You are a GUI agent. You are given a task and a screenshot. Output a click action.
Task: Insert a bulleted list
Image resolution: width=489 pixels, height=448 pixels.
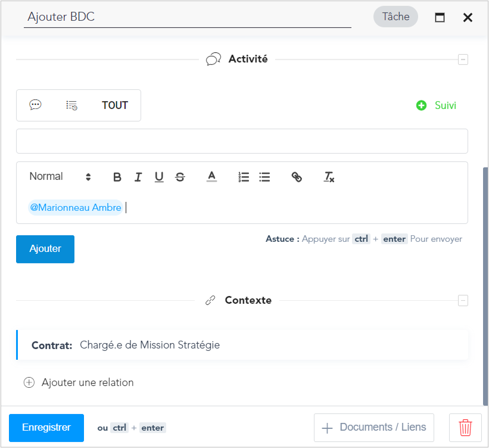pos(264,177)
